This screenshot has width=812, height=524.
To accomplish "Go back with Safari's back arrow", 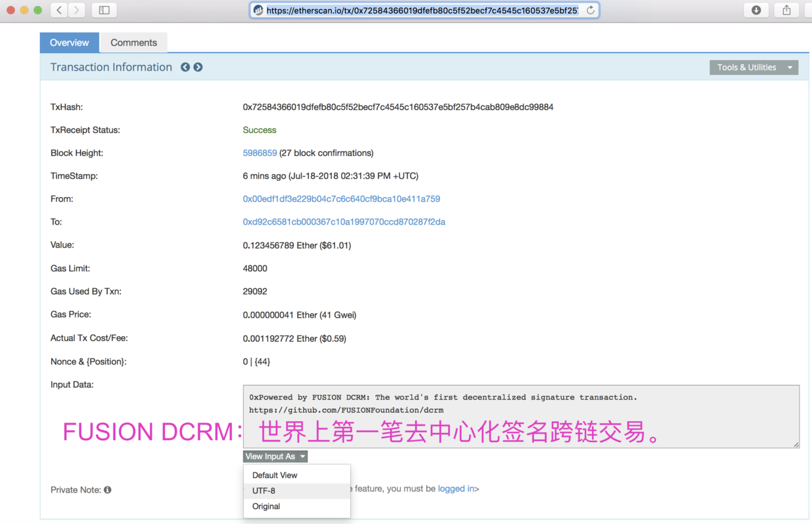I will [x=60, y=10].
